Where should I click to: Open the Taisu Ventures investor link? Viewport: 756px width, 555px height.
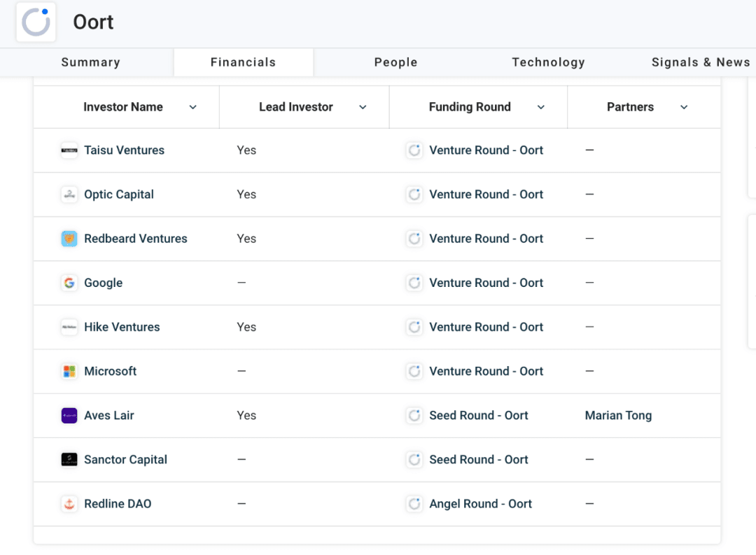pos(125,150)
